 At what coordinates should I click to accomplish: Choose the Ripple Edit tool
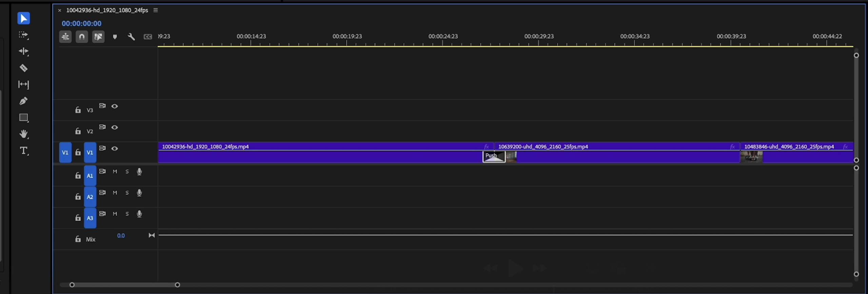click(x=23, y=51)
